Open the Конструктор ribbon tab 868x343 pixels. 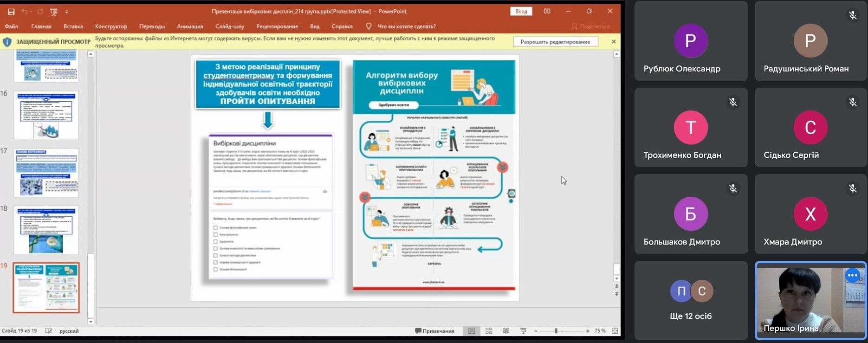coord(111,26)
